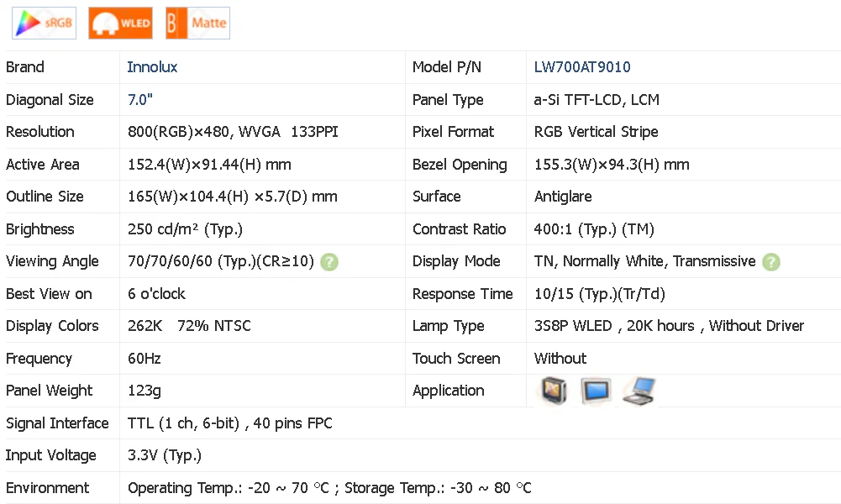This screenshot has width=841, height=504.
Task: Select the Active Area value 152.4(W)×91.44(H) mm
Action: click(209, 165)
